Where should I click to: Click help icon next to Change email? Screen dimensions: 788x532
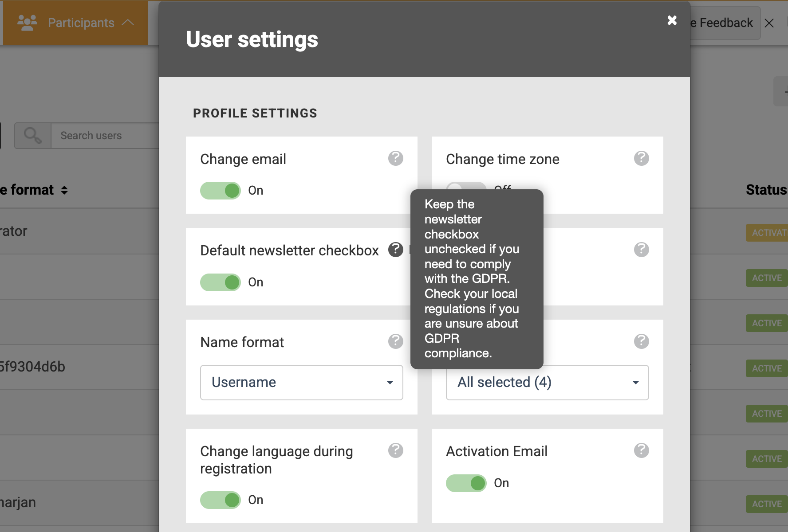point(395,158)
